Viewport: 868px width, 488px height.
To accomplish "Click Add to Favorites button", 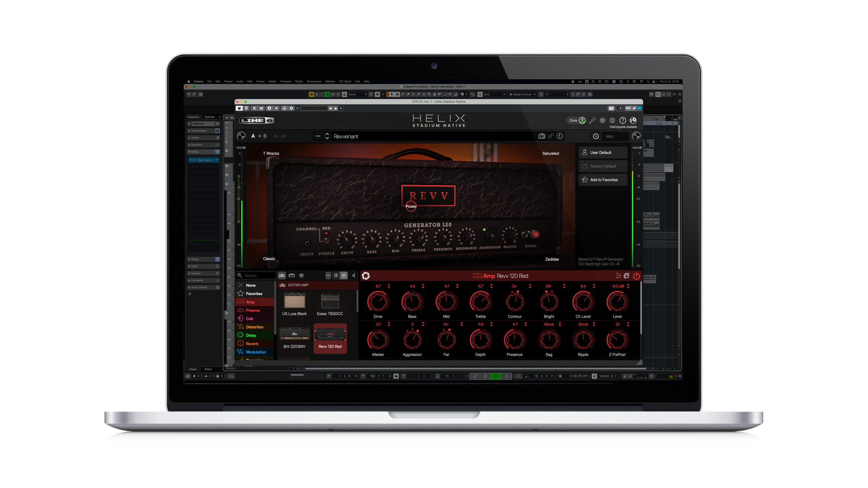I will coord(603,180).
